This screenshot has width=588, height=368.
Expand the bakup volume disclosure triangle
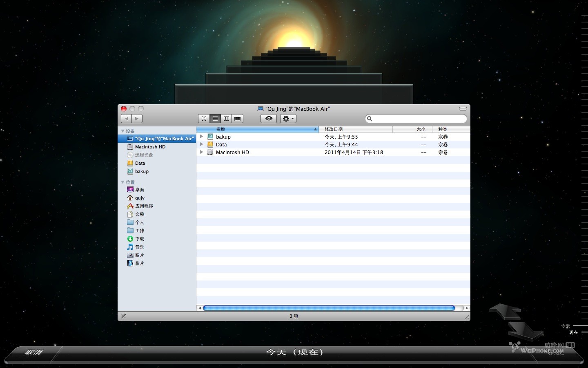coord(201,137)
